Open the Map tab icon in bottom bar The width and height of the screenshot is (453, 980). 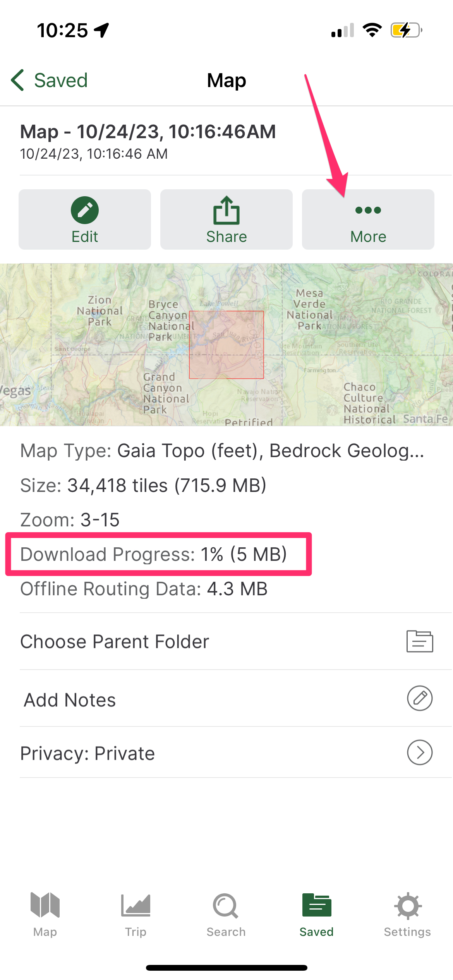pos(45,905)
